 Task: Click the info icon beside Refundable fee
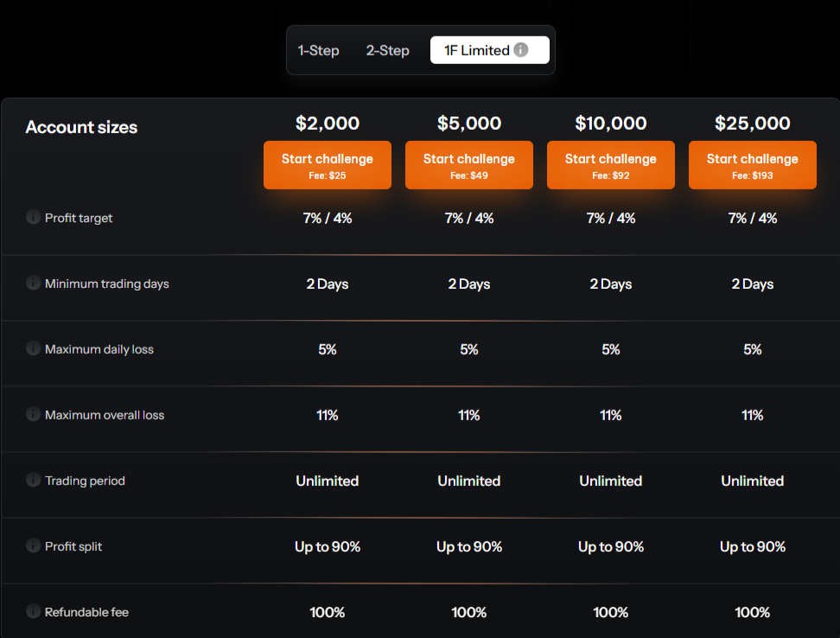[32, 612]
